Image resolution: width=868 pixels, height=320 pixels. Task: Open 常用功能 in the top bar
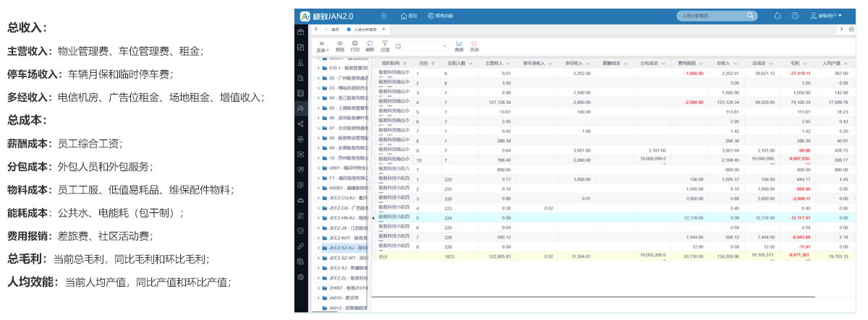[x=441, y=15]
